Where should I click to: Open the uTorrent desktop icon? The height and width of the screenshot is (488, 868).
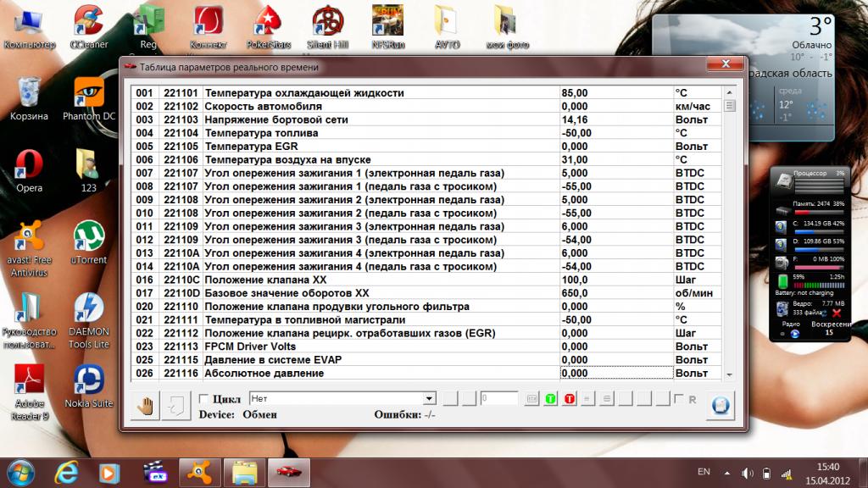89,242
